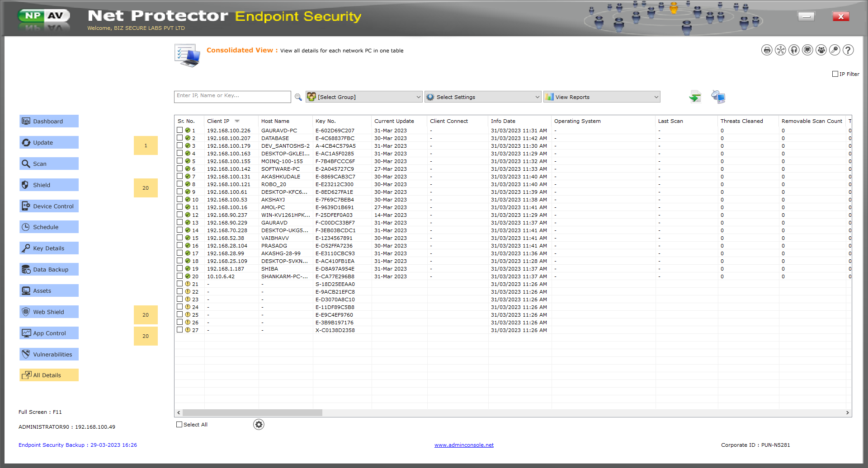Enable the IP Filter checkbox
Screen dimensions: 868x468
pyautogui.click(x=835, y=74)
